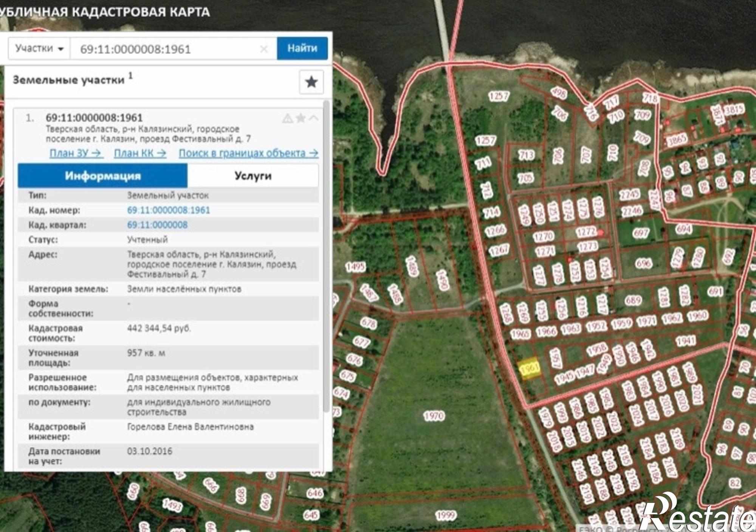Image resolution: width=756 pixels, height=532 pixels.
Task: Open the Участки search type dropdown
Action: [39, 48]
